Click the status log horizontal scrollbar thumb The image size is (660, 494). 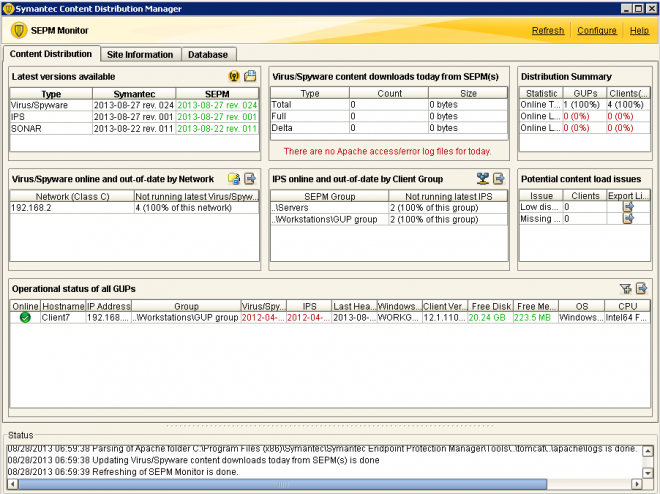click(282, 484)
